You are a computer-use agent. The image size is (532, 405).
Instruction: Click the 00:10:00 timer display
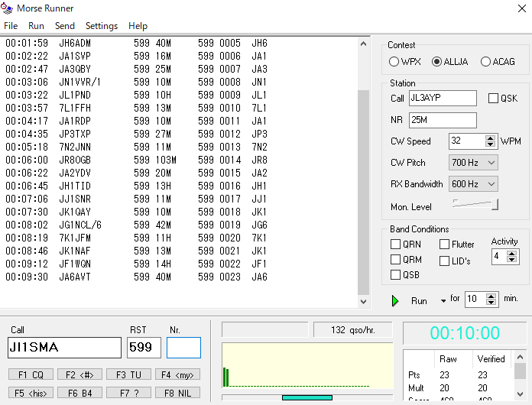tap(465, 333)
